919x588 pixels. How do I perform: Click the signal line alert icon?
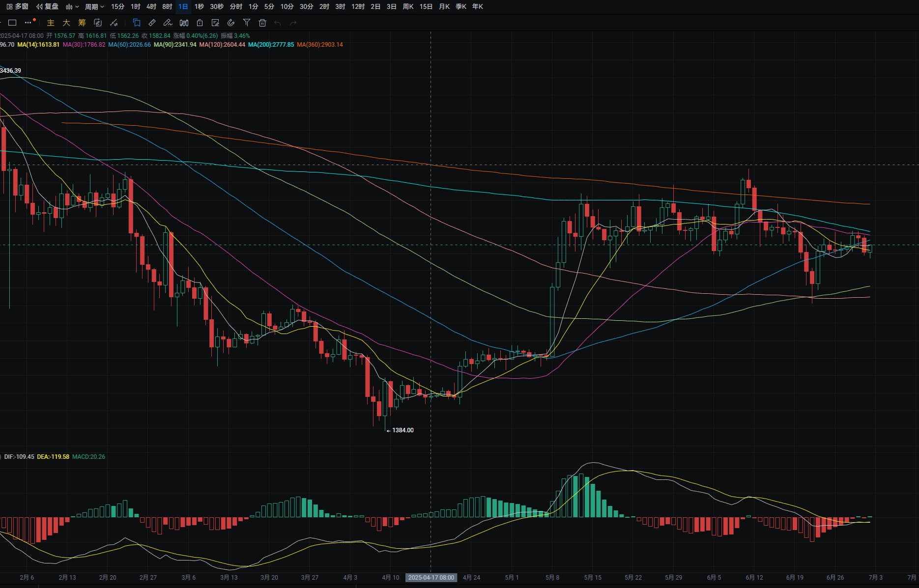114,23
